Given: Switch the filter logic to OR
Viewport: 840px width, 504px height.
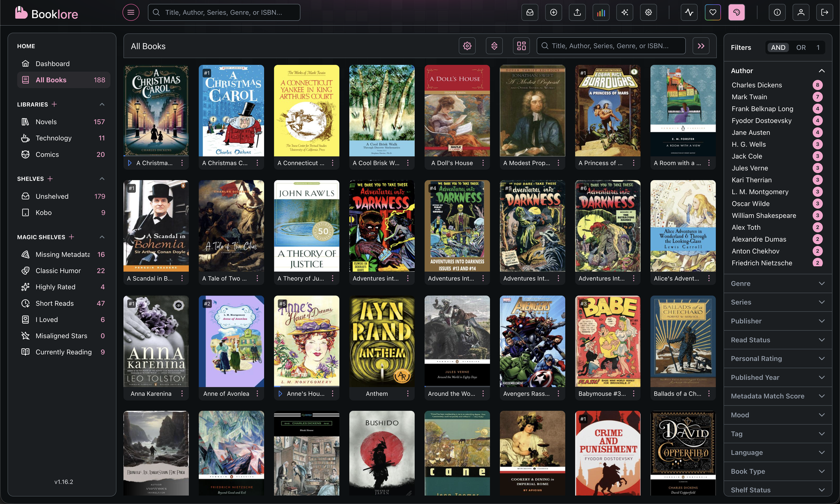Looking at the screenshot, I should click(x=801, y=47).
